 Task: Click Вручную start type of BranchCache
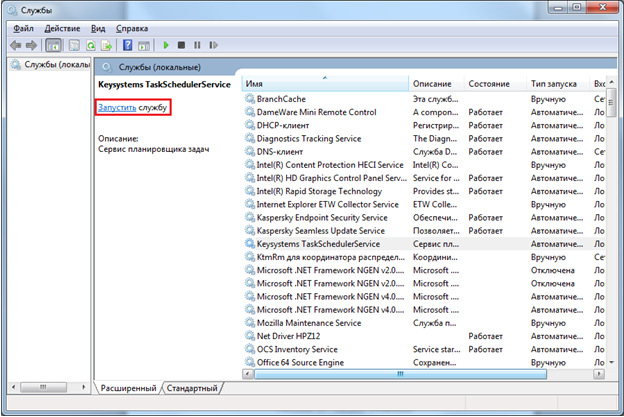pos(548,99)
